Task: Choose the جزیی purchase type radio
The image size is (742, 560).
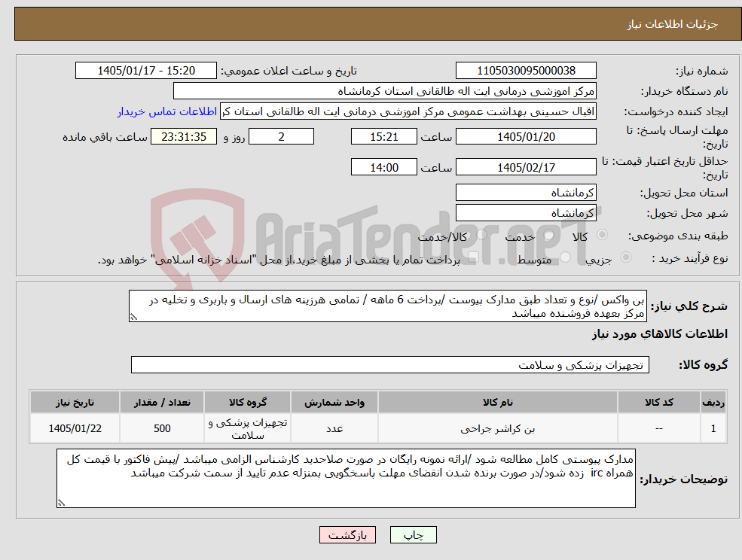Action: (625, 257)
